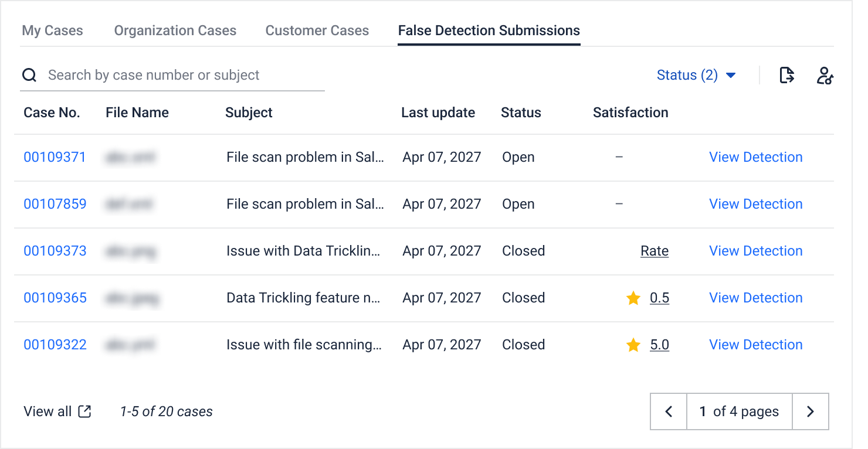View Detection for case 00109365
The image size is (868, 449).
[x=756, y=298]
